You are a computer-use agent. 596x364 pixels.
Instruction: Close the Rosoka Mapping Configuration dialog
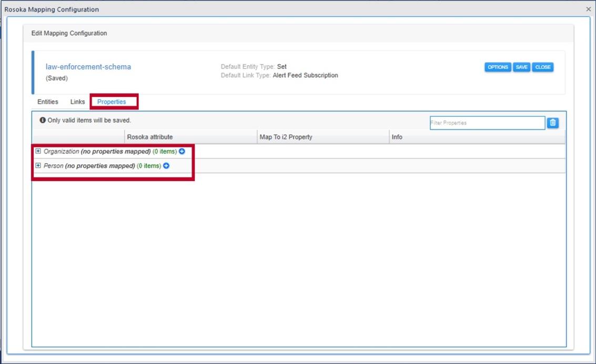[x=589, y=9]
